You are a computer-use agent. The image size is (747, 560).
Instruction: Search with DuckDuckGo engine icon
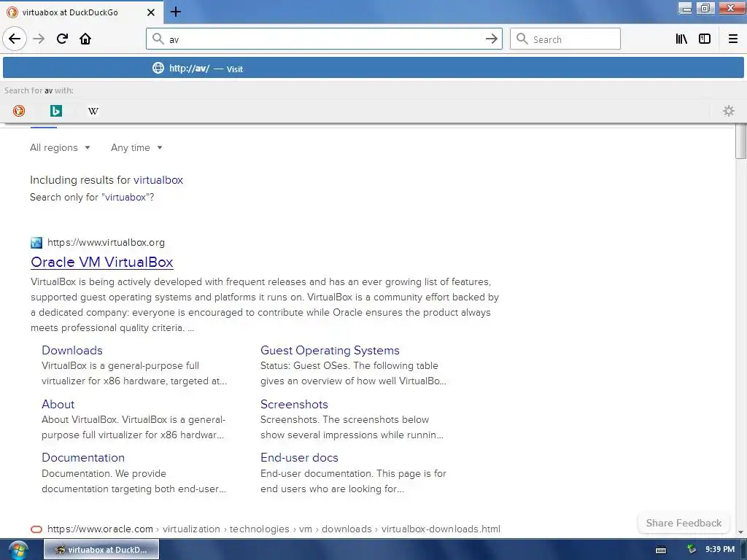[x=18, y=111]
